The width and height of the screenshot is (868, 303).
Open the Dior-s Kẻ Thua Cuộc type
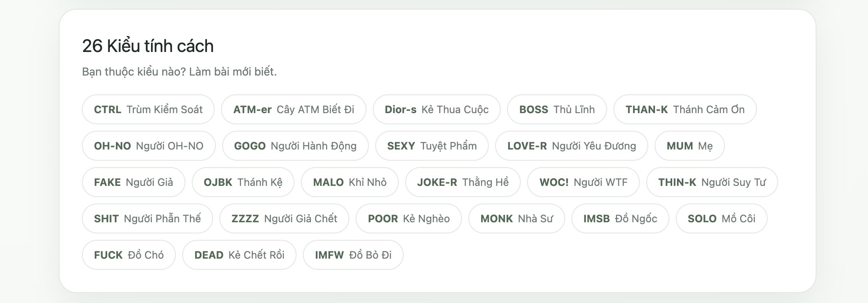tap(436, 110)
